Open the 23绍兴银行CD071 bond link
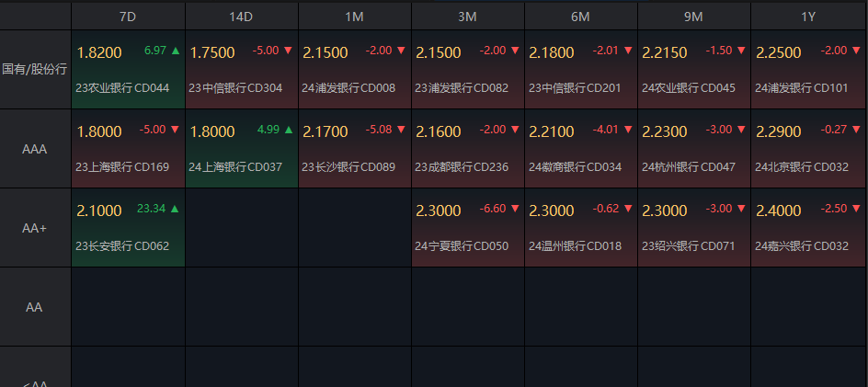Viewport: 868px width, 387px height. click(688, 246)
